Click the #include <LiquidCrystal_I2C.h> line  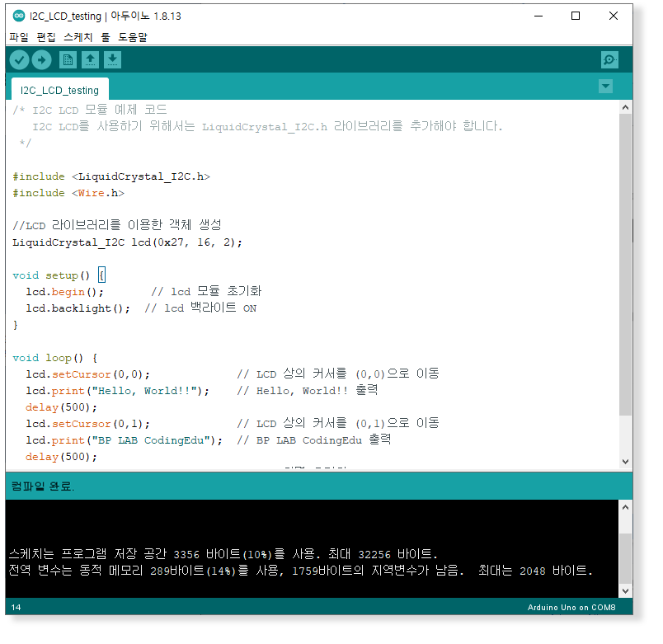[111, 176]
